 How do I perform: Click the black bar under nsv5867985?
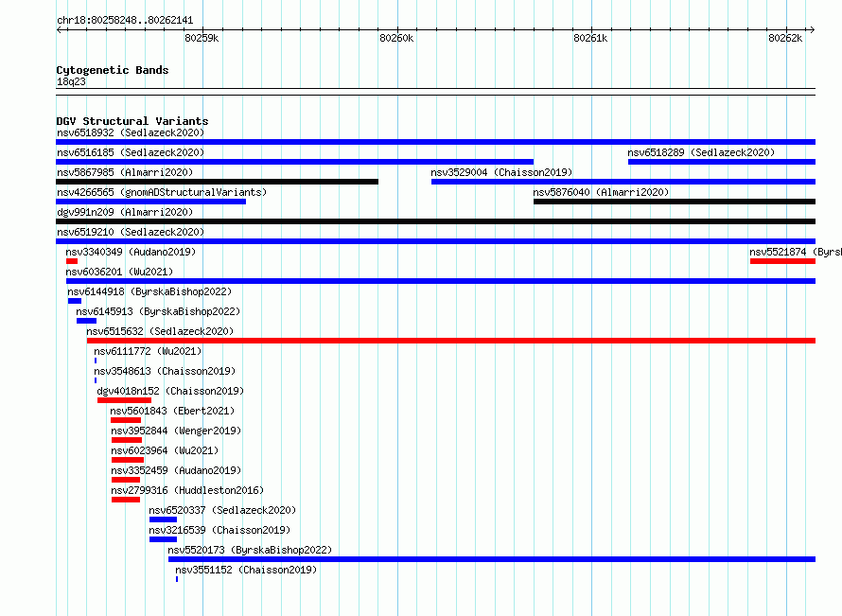[217, 182]
